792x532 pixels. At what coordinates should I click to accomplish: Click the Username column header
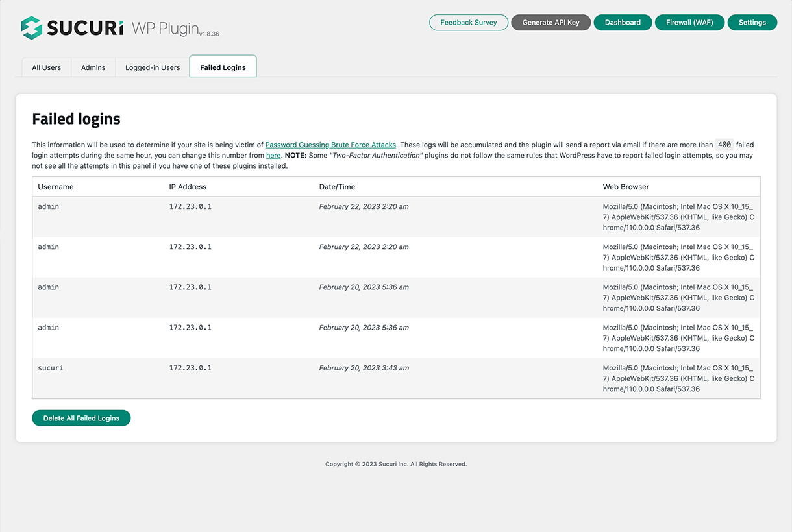(55, 186)
